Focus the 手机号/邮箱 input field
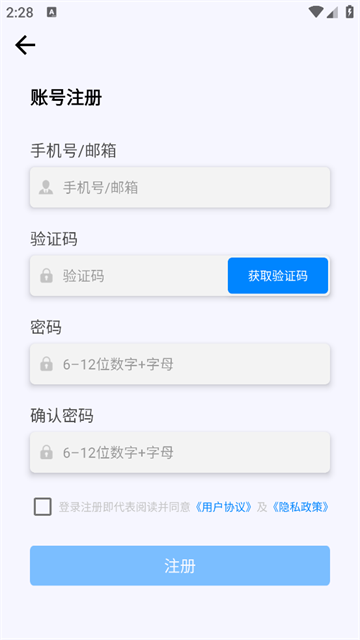This screenshot has height=640, width=360. tap(180, 187)
